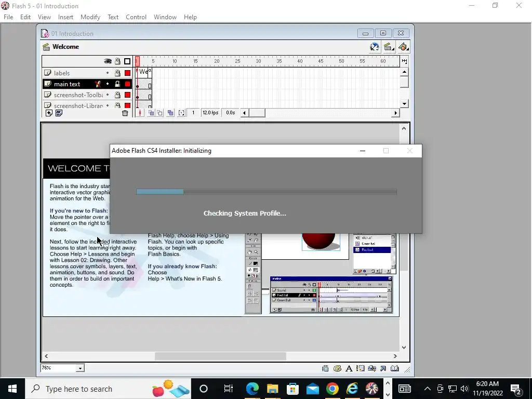Click the timeline scroll left arrow
Viewport: 532px width, 399px height.
click(244, 113)
